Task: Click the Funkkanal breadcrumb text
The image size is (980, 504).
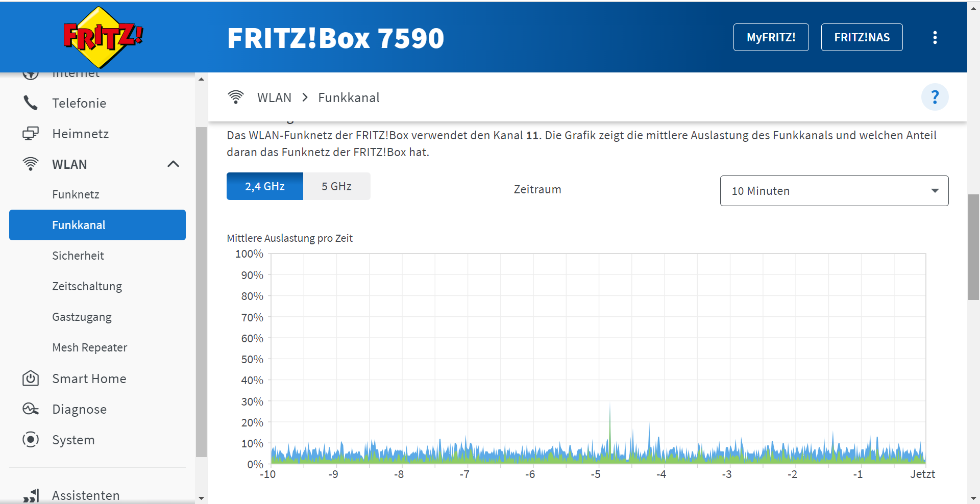Action: tap(349, 97)
